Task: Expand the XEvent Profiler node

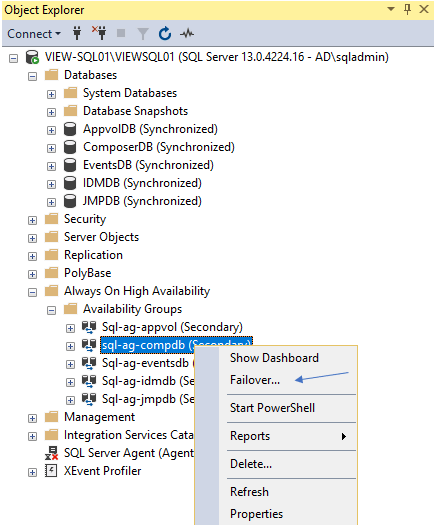Action: tap(32, 472)
